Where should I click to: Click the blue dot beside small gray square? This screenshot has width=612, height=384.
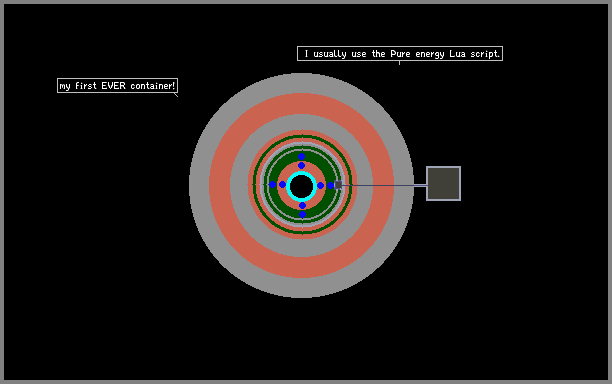tap(330, 185)
